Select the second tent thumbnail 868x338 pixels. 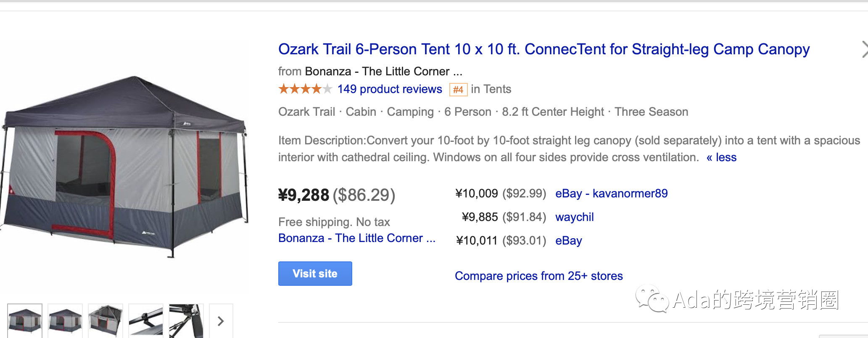[x=65, y=321]
